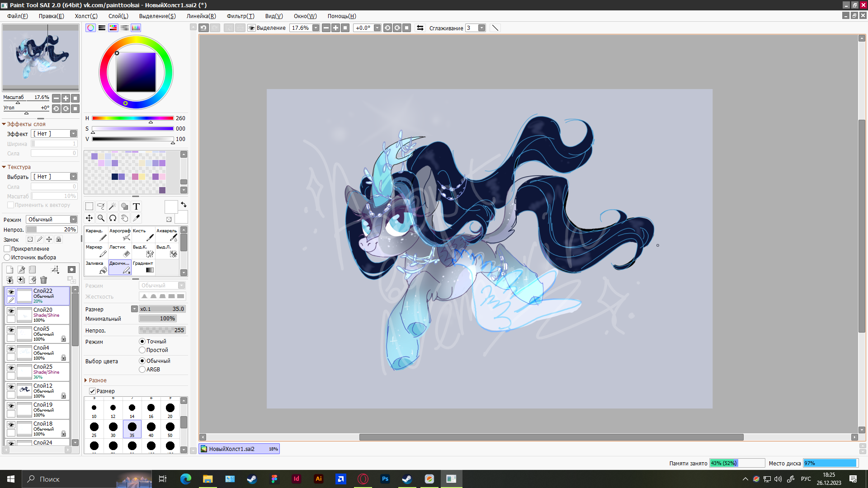
Task: Open Illustrator from the taskbar
Action: click(x=319, y=479)
